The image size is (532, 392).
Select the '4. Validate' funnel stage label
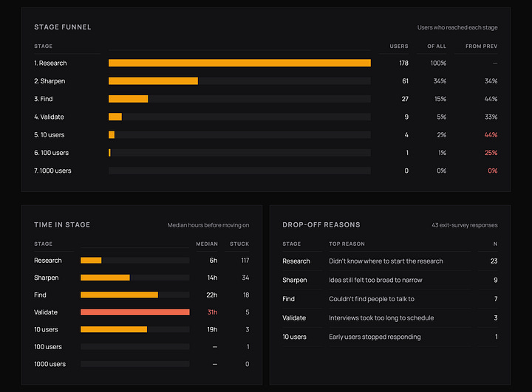pos(49,117)
